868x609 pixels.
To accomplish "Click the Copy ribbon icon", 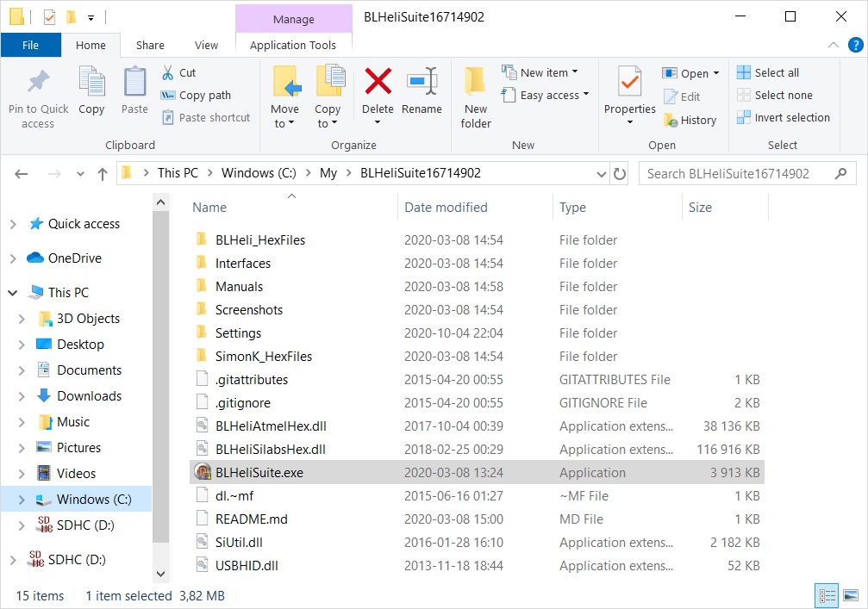I will click(x=91, y=81).
